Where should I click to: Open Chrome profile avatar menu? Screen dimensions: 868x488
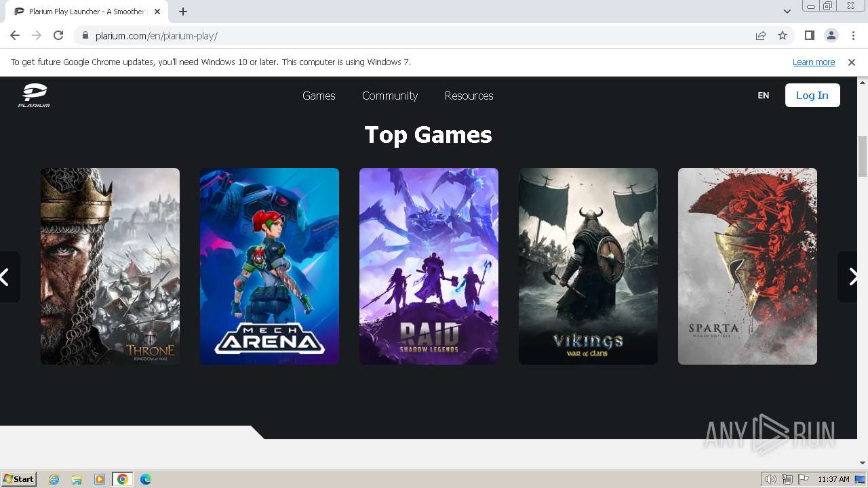[x=831, y=35]
